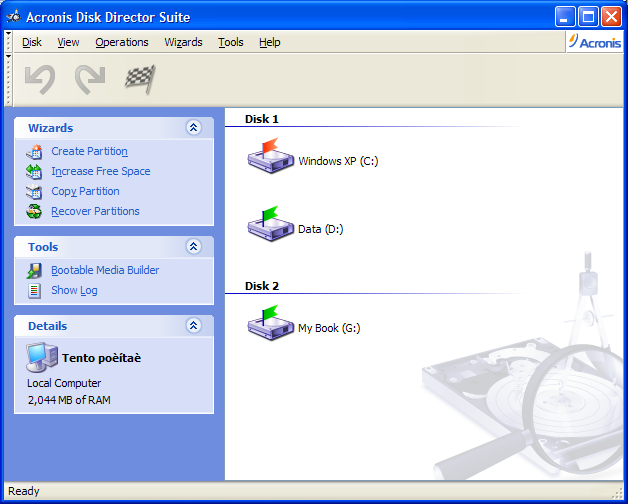This screenshot has height=504, width=628.
Task: Click the Copy Partition wizard icon
Action: coord(34,192)
